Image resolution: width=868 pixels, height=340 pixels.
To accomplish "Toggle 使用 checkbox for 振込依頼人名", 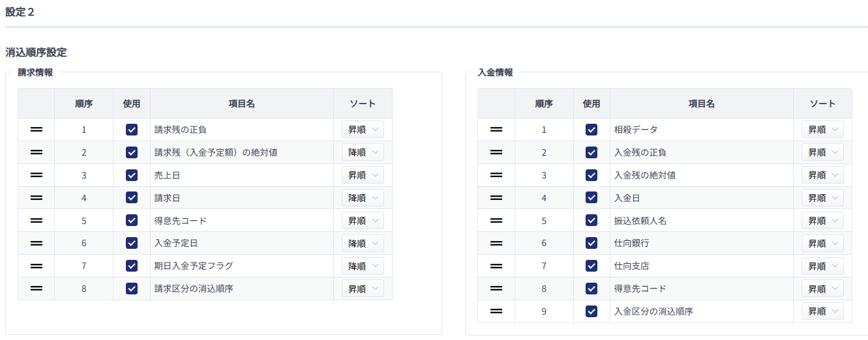I will pos(591,221).
